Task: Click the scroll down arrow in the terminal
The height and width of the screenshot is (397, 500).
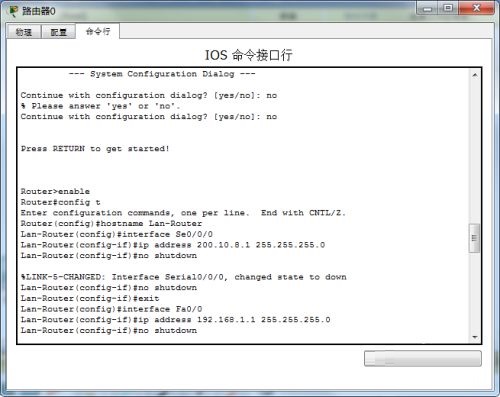Action: click(475, 337)
